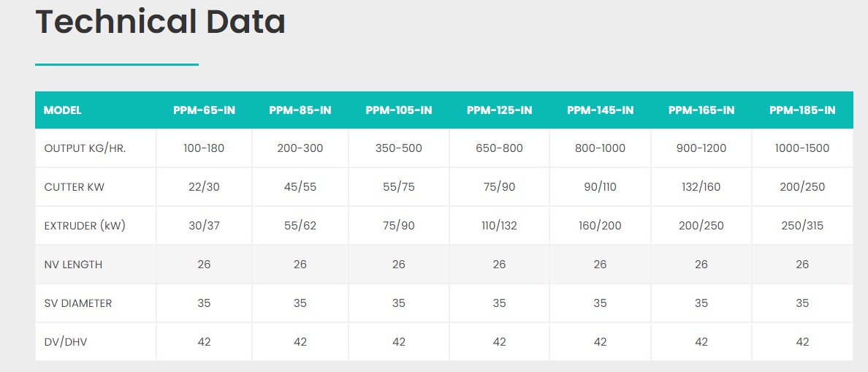Image resolution: width=868 pixels, height=372 pixels.
Task: Select the MODEL column header
Action: pos(63,110)
